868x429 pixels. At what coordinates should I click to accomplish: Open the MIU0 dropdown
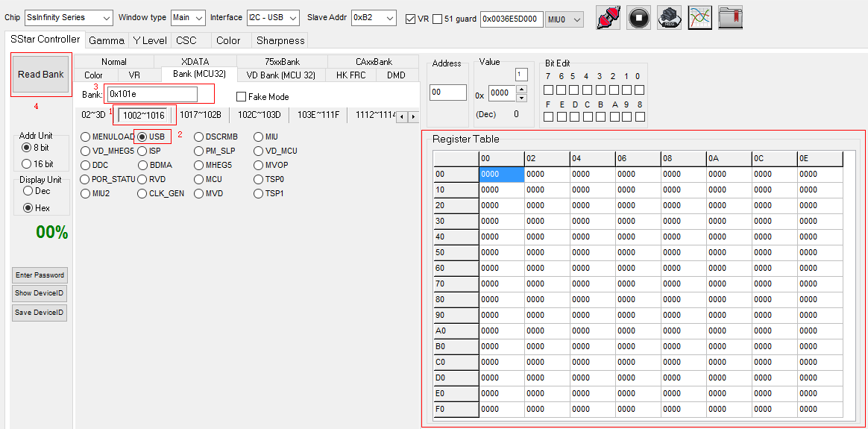point(564,19)
